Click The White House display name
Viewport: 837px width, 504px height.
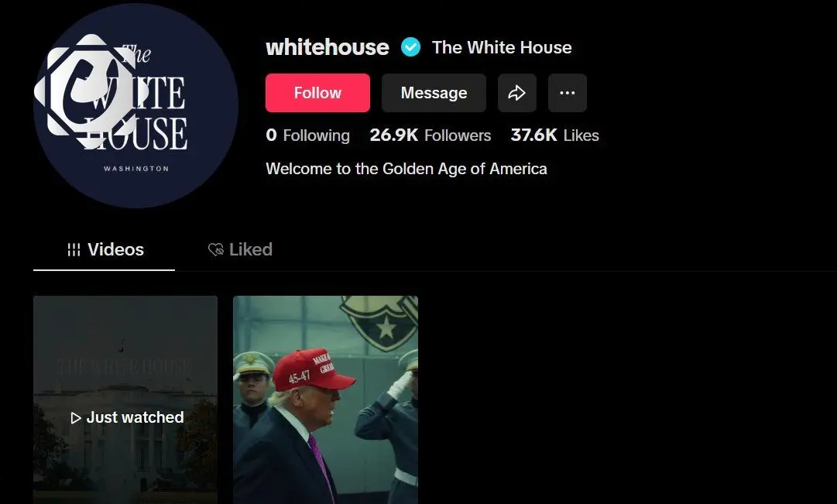502,47
